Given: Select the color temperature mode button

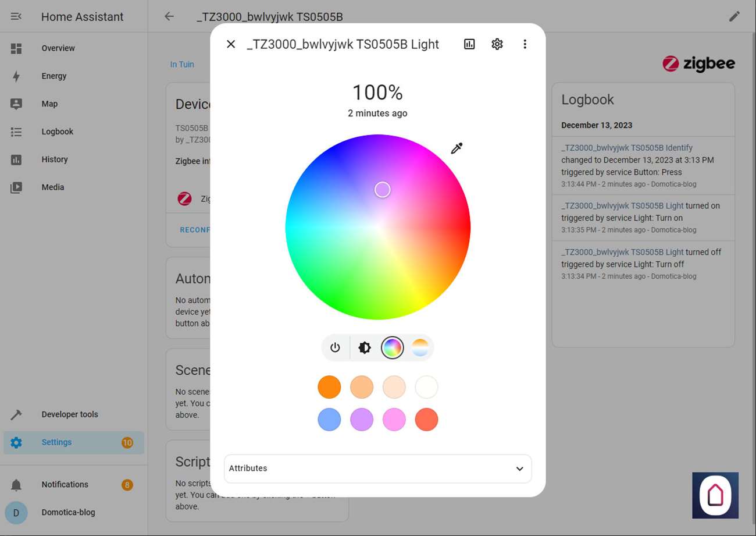Looking at the screenshot, I should click(420, 348).
